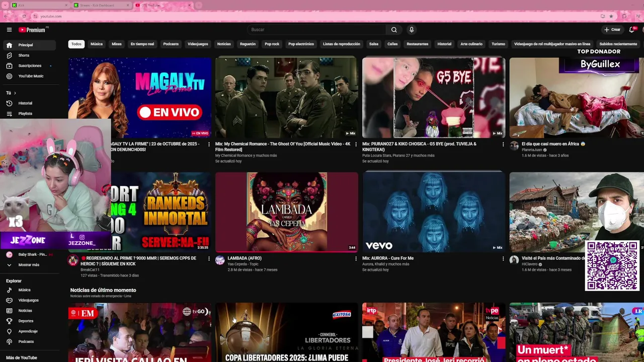
Task: Open Podcasts under Explorar
Action: point(31,342)
